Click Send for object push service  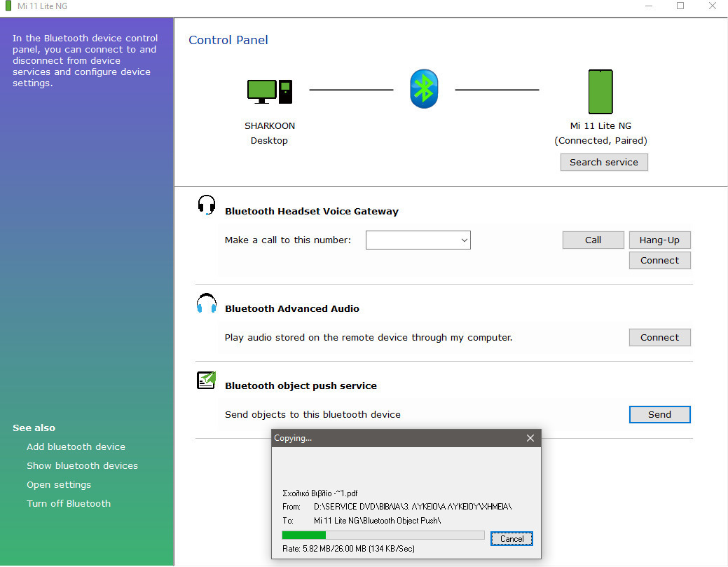click(659, 415)
